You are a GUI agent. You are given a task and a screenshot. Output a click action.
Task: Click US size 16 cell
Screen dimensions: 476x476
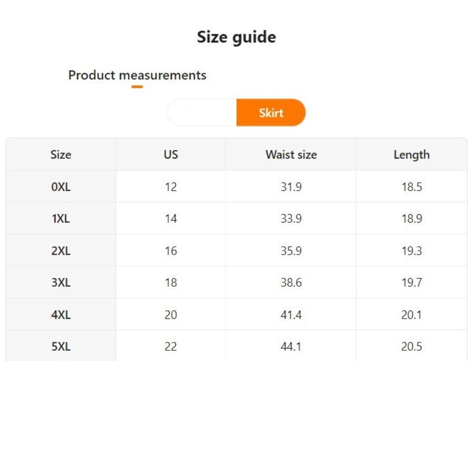[171, 251]
